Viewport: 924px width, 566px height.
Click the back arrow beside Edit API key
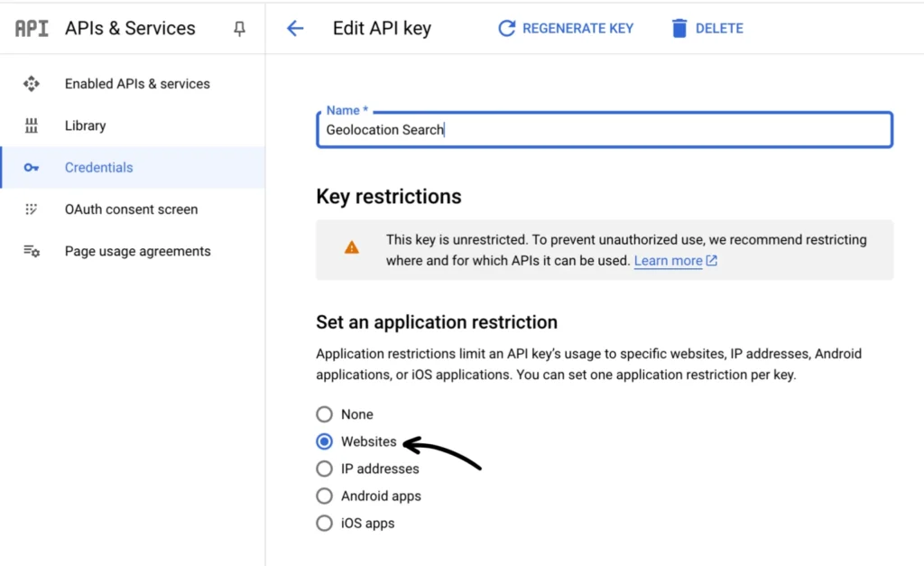pos(295,29)
